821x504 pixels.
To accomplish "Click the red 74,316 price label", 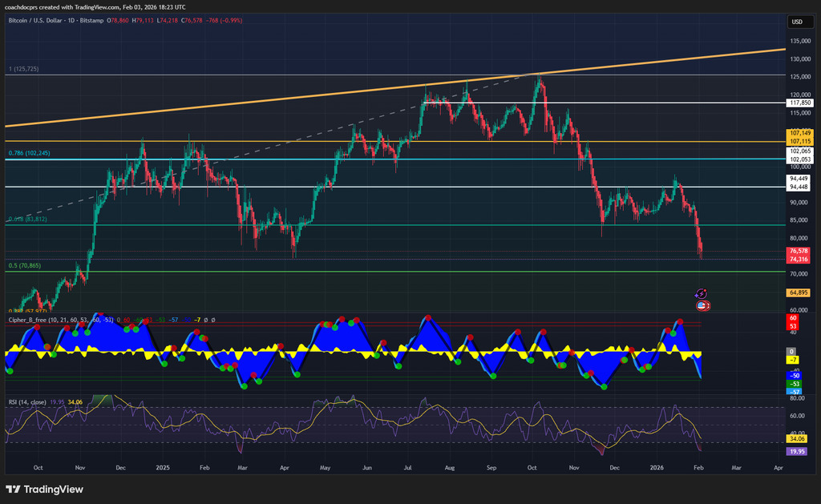I will click(798, 260).
